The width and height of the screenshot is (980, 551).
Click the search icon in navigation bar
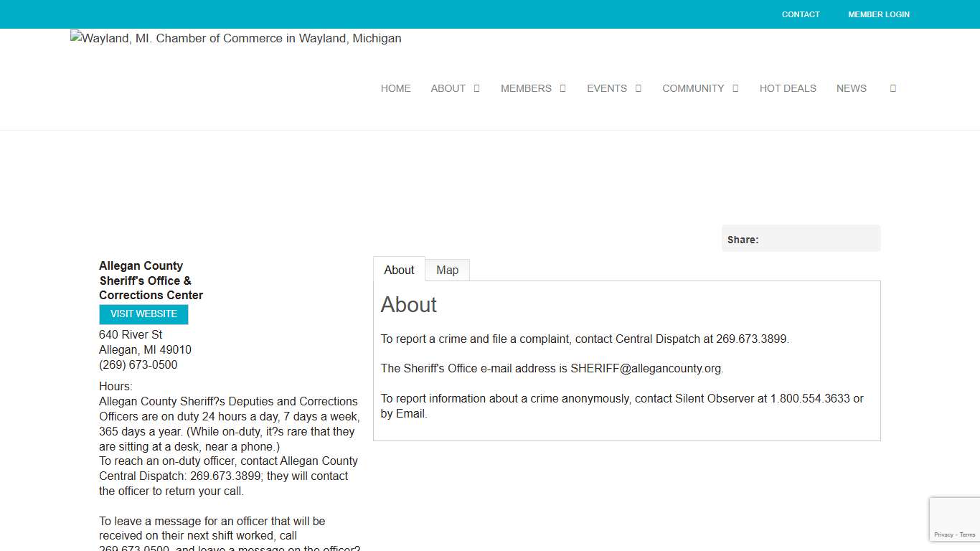click(892, 88)
